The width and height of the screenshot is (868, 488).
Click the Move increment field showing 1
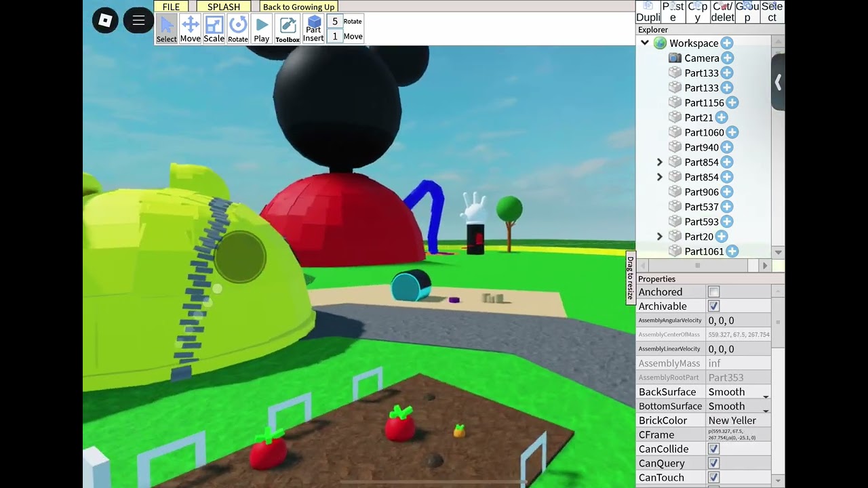pyautogui.click(x=334, y=37)
